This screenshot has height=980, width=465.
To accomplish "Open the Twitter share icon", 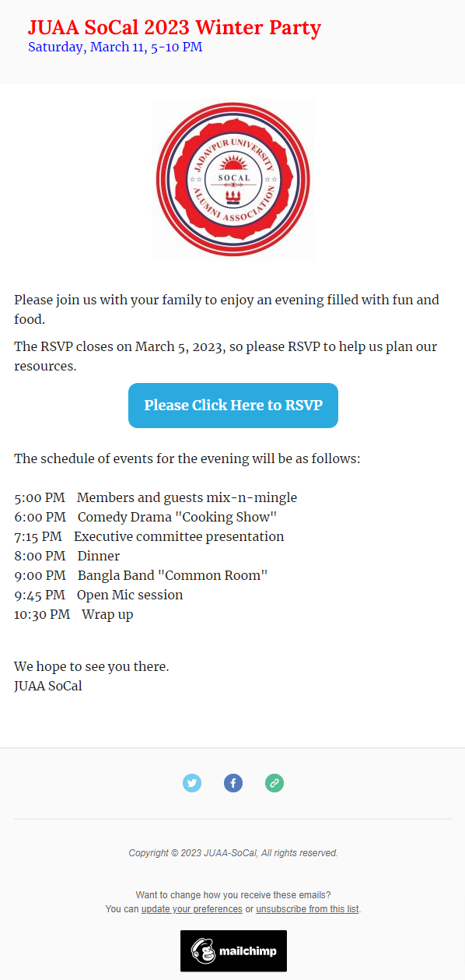I will 192,783.
